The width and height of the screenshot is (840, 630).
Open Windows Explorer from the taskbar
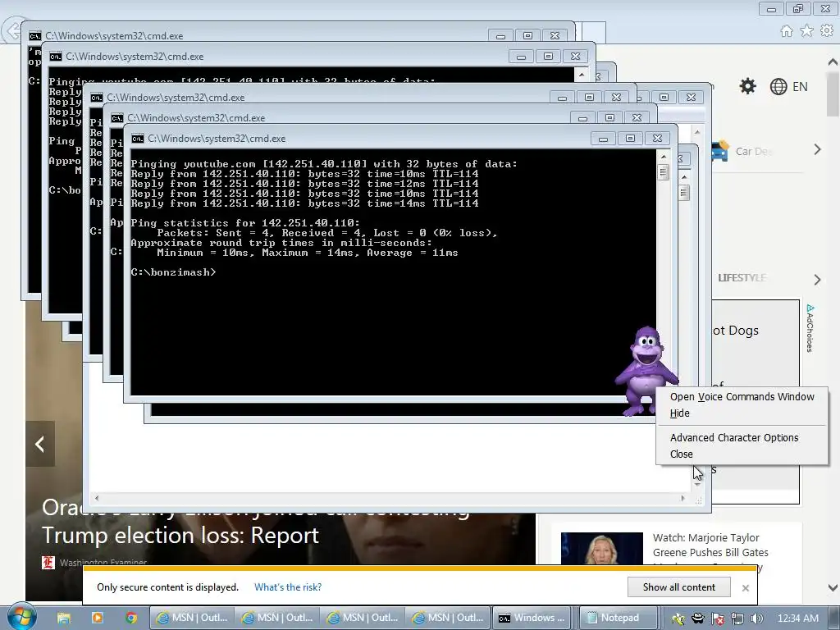tap(64, 618)
